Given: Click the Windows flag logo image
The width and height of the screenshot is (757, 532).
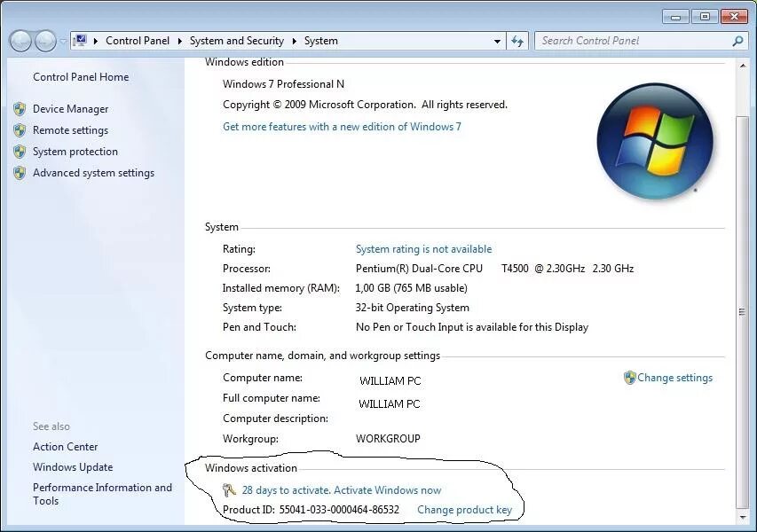Looking at the screenshot, I should pos(655,142).
